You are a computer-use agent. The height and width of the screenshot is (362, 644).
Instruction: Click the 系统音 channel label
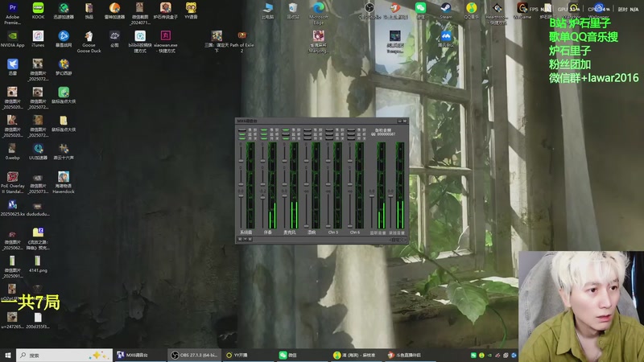pyautogui.click(x=246, y=232)
